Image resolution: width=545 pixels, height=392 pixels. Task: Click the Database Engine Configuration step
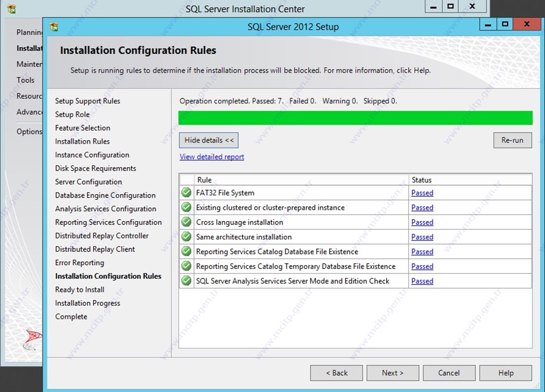click(105, 196)
